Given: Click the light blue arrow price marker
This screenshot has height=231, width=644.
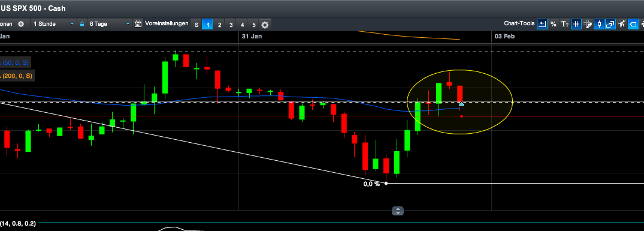Looking at the screenshot, I should (461, 104).
